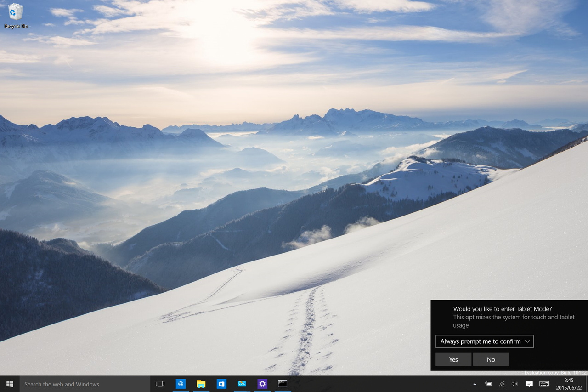The image size is (588, 392).
Task: Show hidden system tray icons
Action: coord(475,384)
